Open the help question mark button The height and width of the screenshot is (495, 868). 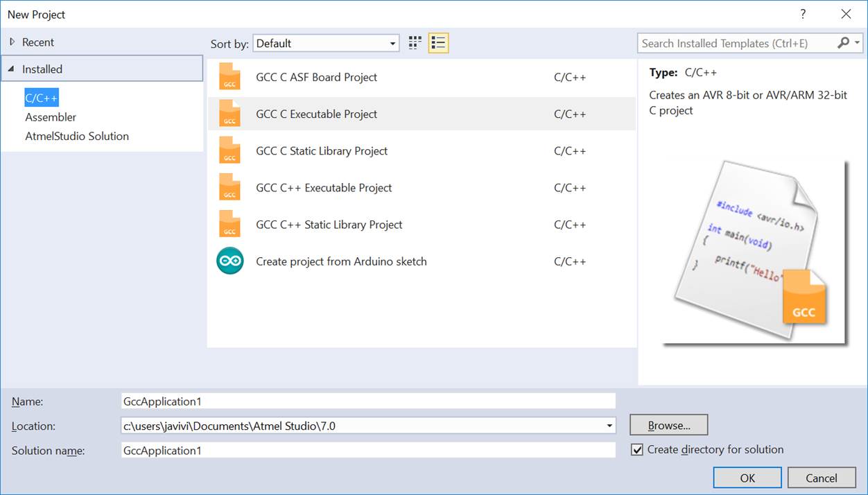(x=803, y=14)
